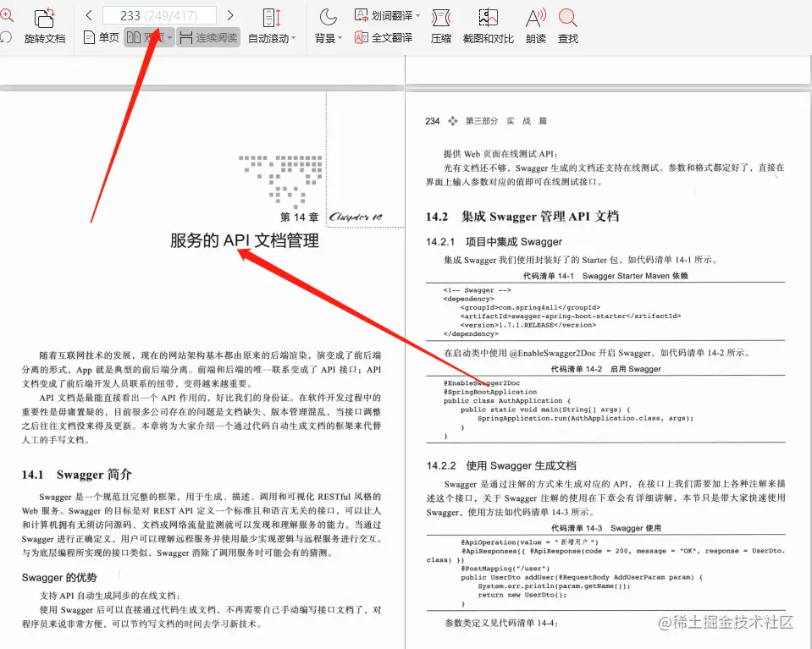Click caption 代码清单 14-3 Swagger 使用
The image size is (812, 649).
(606, 528)
